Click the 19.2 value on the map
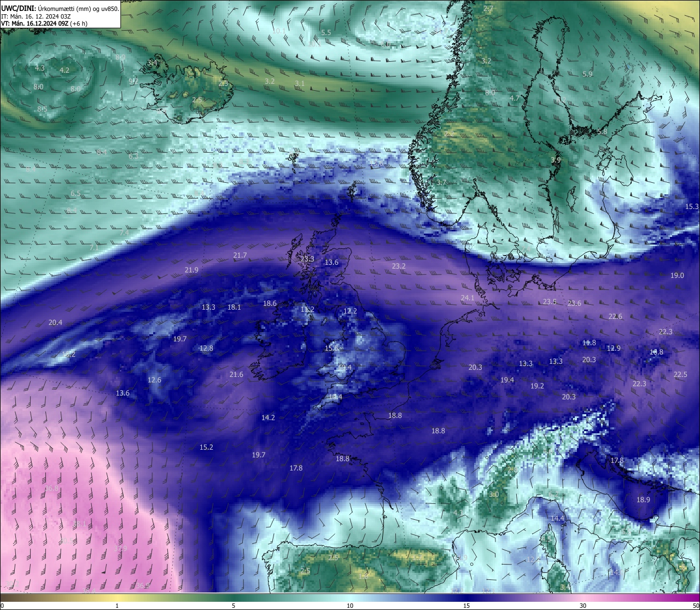Image resolution: width=700 pixels, height=610 pixels. 537,386
